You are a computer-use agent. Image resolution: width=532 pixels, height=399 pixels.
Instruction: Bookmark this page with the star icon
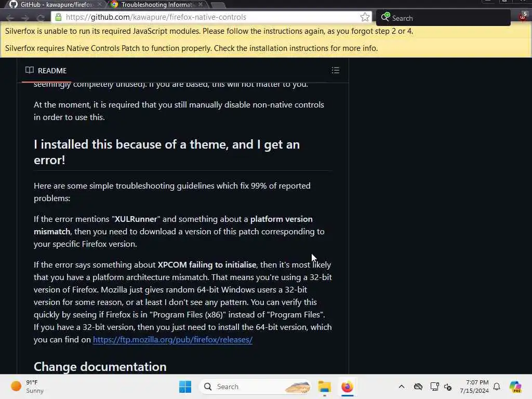tap(365, 17)
